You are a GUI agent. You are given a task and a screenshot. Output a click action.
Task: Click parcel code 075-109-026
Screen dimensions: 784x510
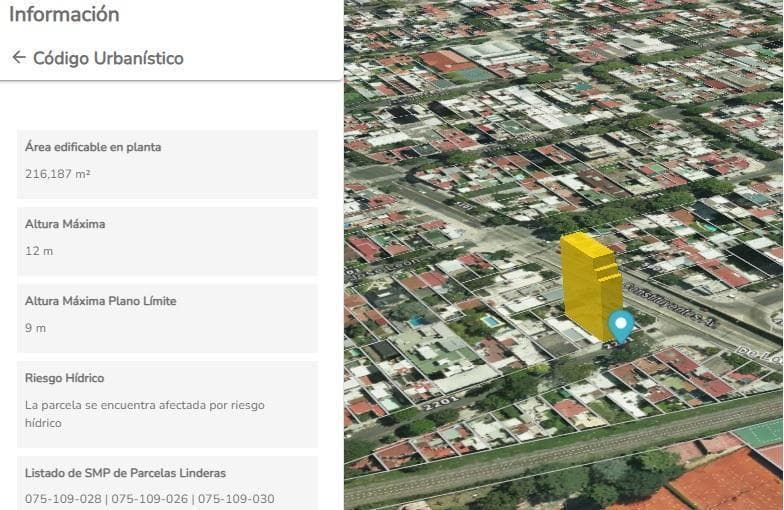coord(149,499)
